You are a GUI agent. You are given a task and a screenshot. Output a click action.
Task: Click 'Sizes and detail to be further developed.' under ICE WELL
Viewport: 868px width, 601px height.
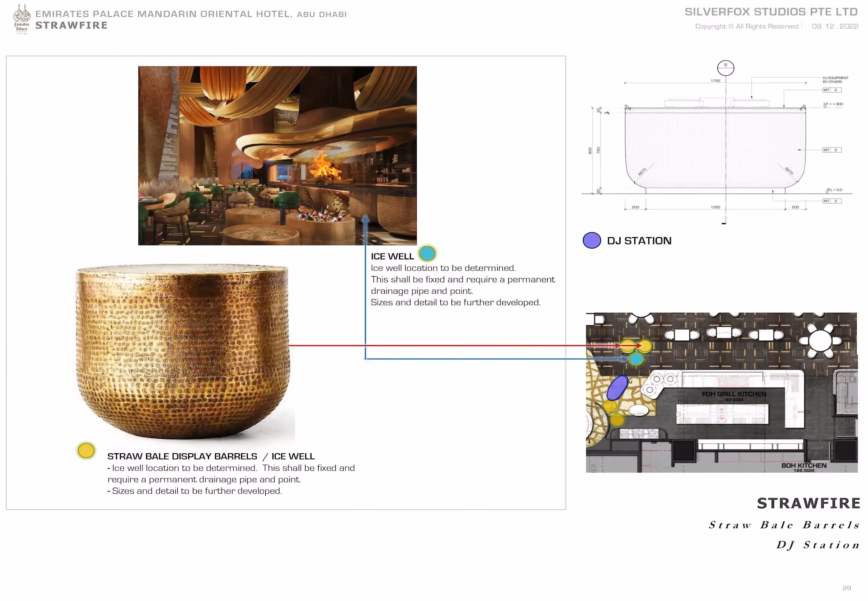click(456, 302)
